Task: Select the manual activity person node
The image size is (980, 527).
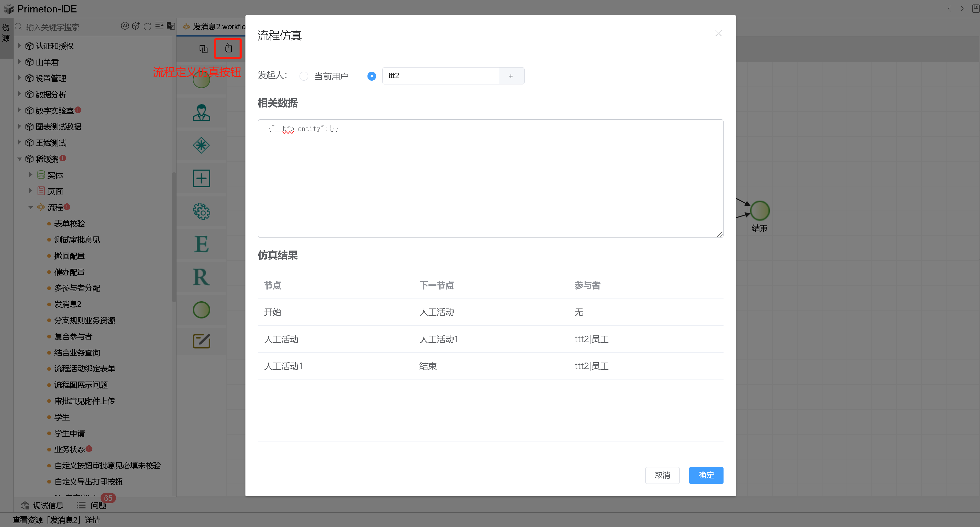Action: pos(201,113)
